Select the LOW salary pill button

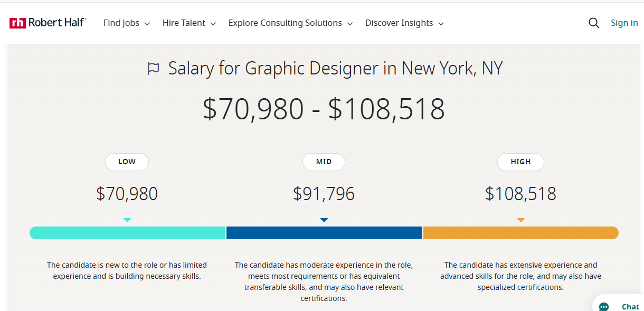tap(127, 162)
